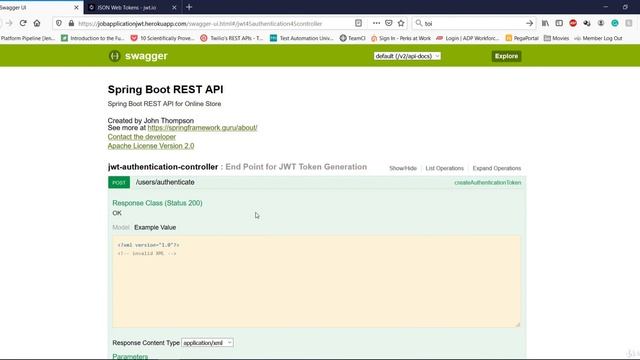Click the forward navigation arrow
Screen dimensions: 640x360
(9, 23)
